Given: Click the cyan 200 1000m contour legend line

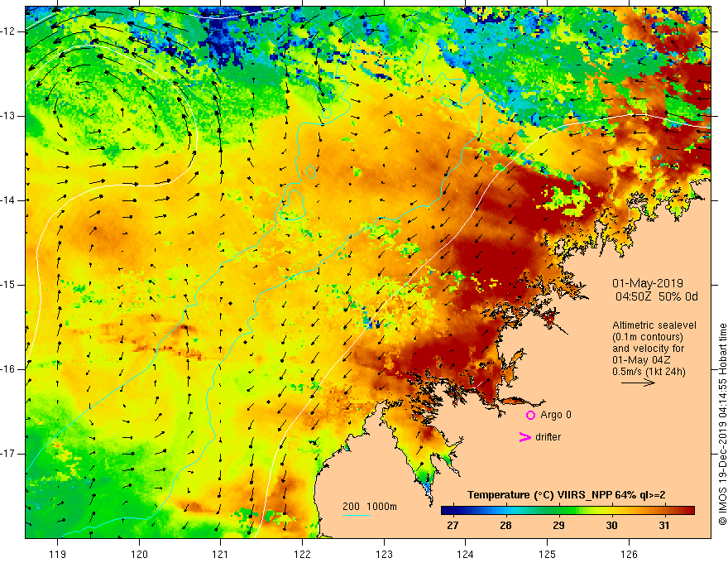Looking at the screenshot, I should [x=357, y=515].
